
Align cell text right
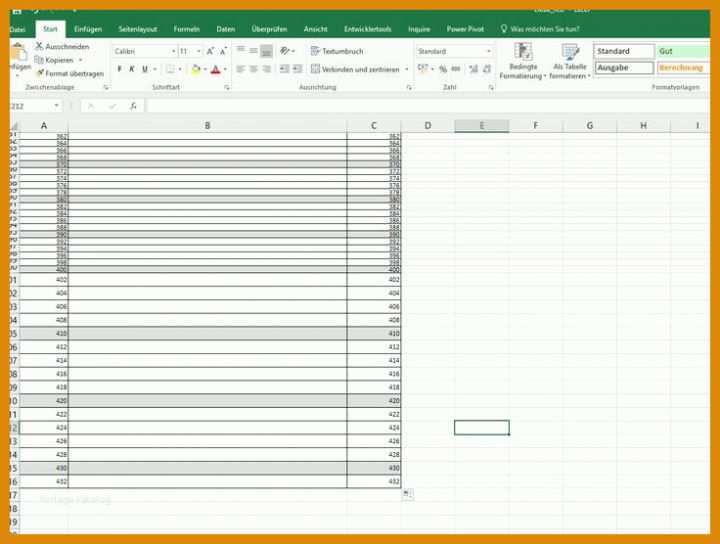click(266, 69)
